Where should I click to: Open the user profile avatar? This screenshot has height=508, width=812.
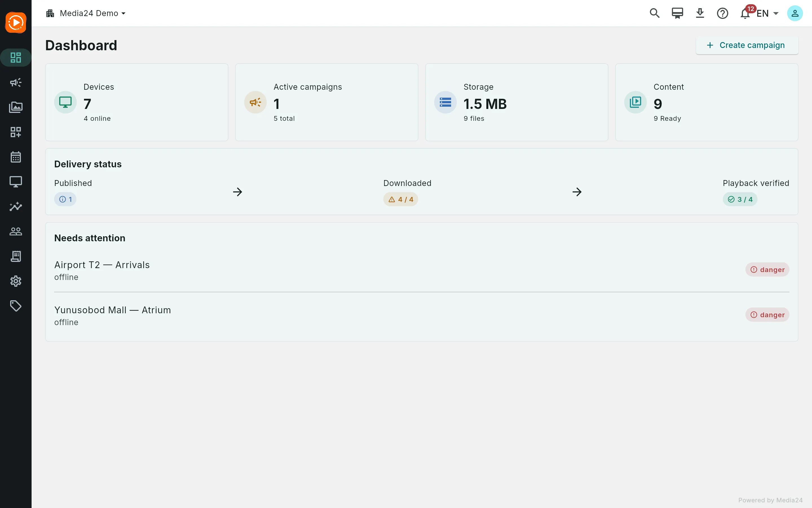pyautogui.click(x=795, y=14)
